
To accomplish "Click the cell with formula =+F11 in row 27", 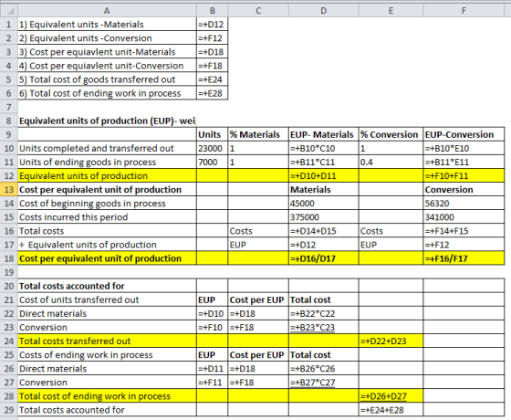I will (x=212, y=383).
